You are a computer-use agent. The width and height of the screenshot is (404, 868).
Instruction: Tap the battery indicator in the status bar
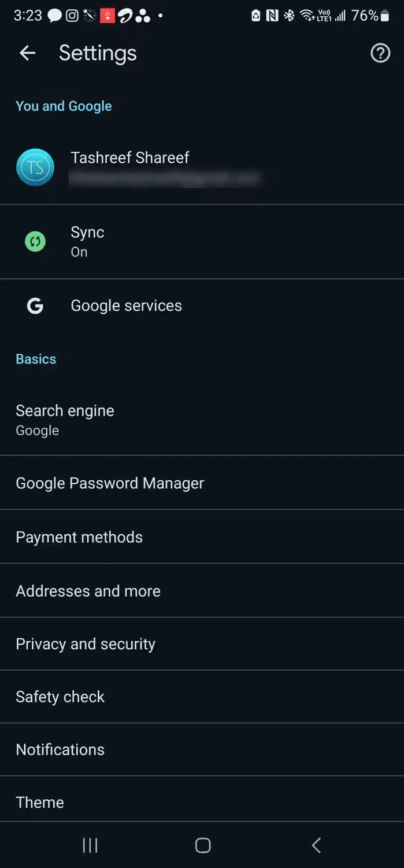(x=383, y=16)
